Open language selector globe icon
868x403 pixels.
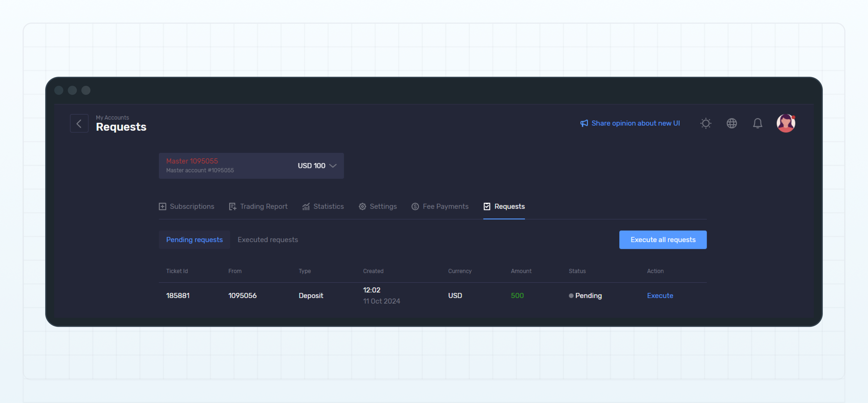click(x=732, y=124)
